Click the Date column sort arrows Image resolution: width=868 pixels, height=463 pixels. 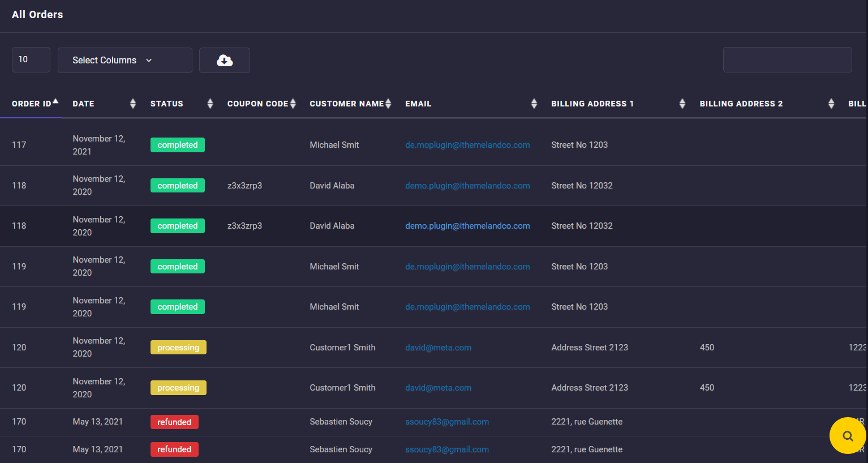click(x=133, y=104)
